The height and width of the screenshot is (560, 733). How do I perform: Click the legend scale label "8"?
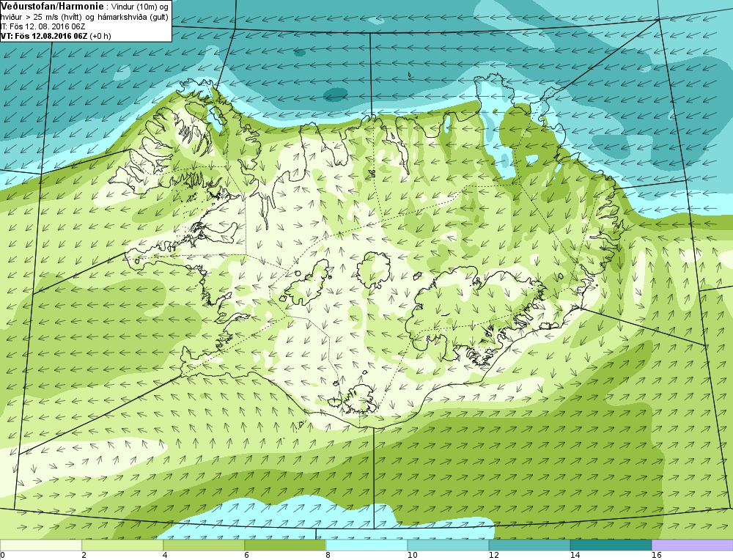tap(328, 556)
